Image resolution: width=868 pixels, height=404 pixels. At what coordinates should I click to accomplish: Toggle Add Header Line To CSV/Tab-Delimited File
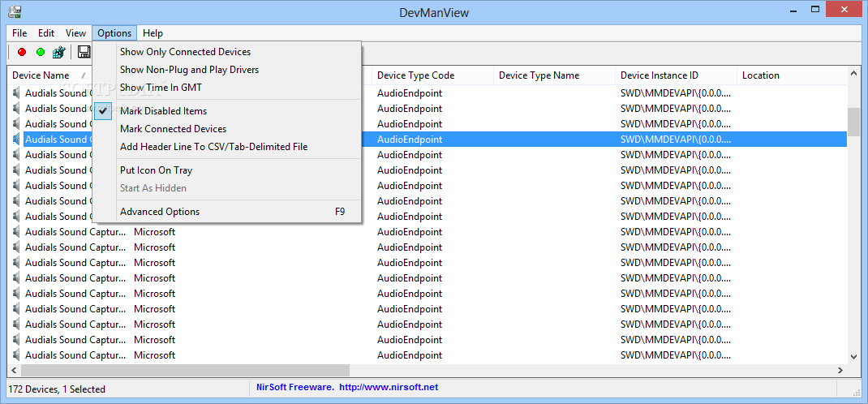[x=227, y=147]
